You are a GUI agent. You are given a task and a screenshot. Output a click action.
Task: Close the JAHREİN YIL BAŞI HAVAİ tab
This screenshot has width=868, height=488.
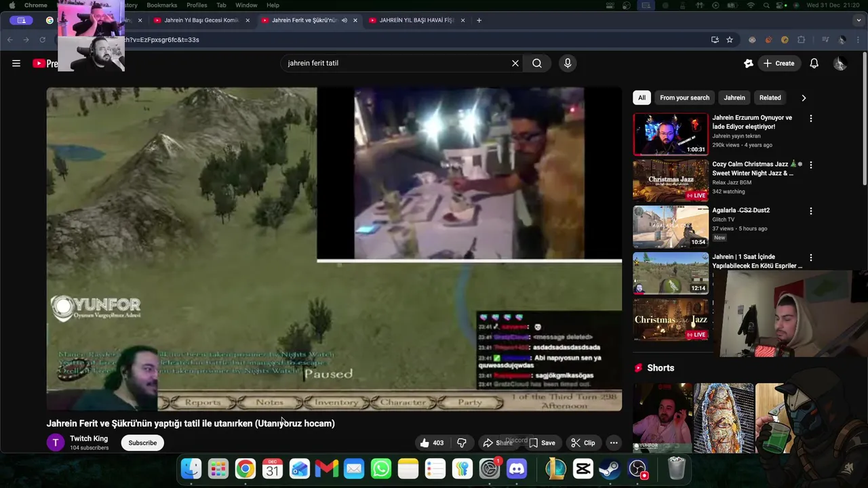click(x=463, y=20)
